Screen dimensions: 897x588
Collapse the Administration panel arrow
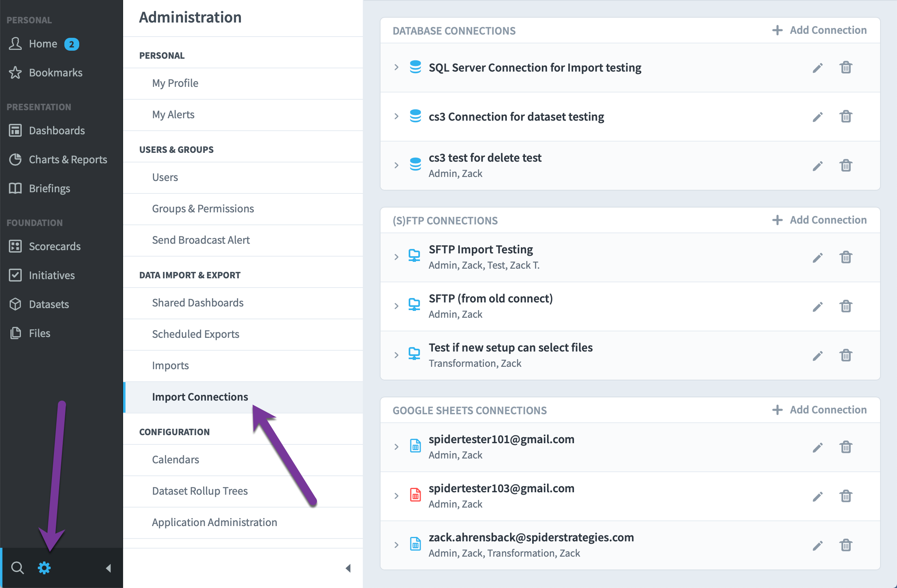point(348,568)
